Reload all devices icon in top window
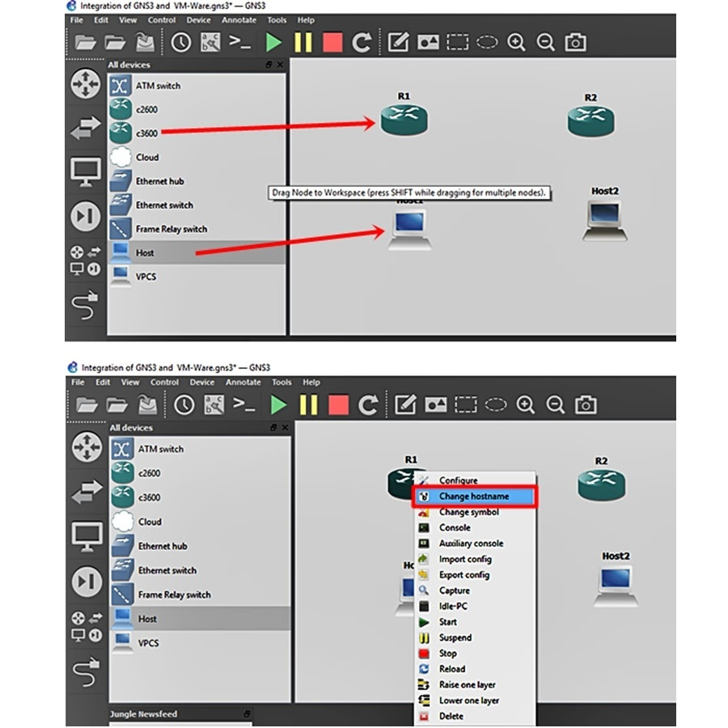The width and height of the screenshot is (728, 728). pos(362,43)
